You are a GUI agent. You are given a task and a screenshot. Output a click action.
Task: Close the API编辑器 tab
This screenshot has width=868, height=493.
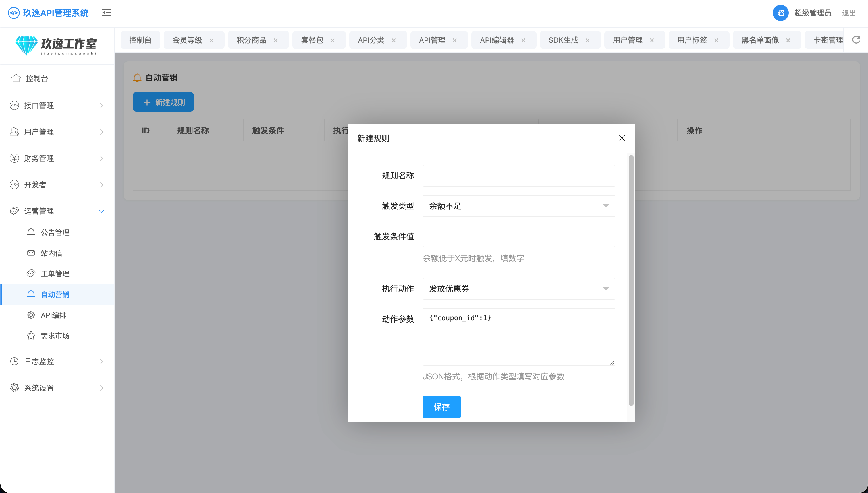[x=523, y=40]
